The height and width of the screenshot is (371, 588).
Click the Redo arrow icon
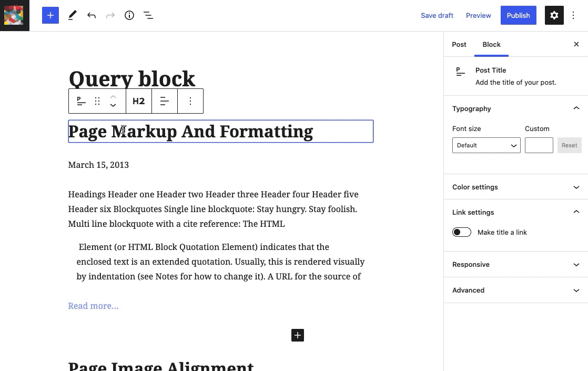(x=110, y=15)
